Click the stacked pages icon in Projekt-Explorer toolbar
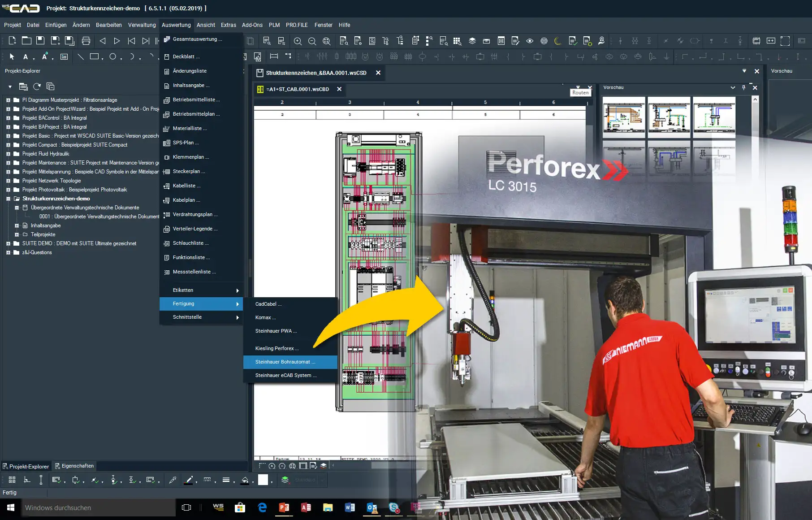This screenshot has width=812, height=520. tap(50, 87)
